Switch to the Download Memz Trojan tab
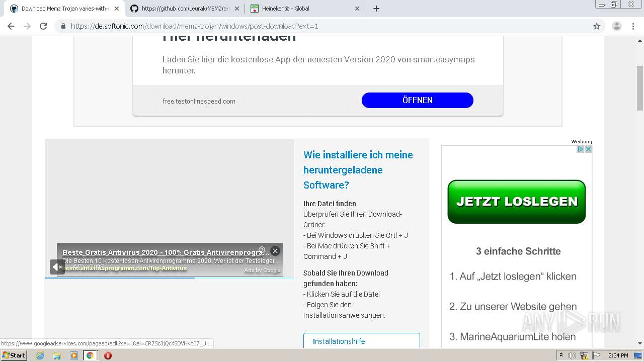Screen dimensions: 644x362 [x=64, y=9]
